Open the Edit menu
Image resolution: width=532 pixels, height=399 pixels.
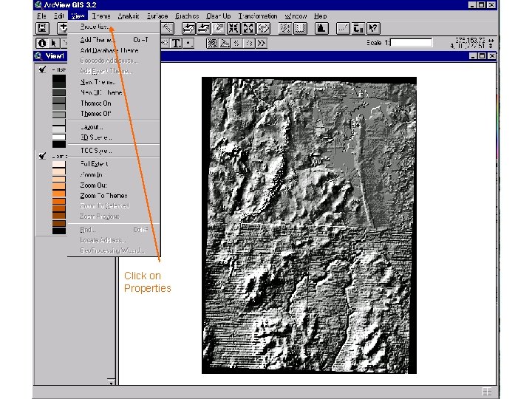coord(58,16)
